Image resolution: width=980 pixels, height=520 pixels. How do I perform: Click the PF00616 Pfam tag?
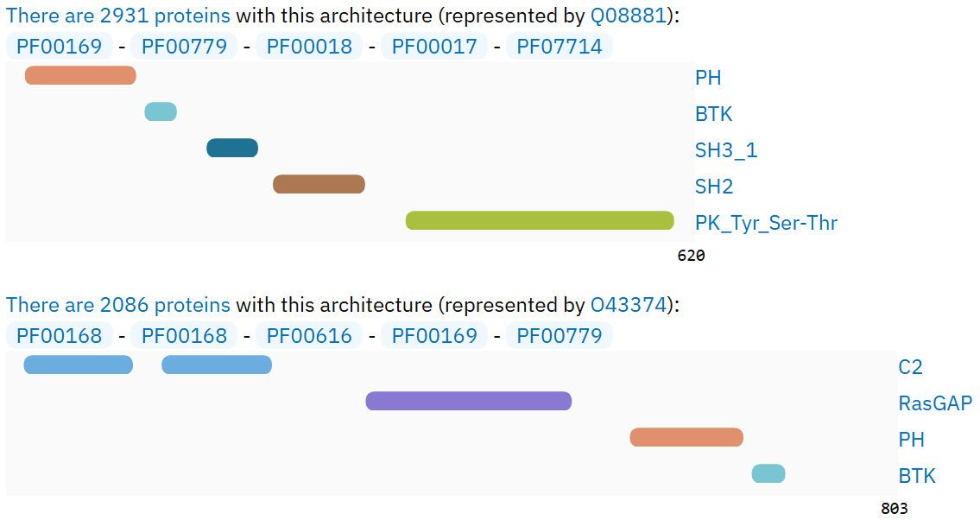tap(309, 336)
